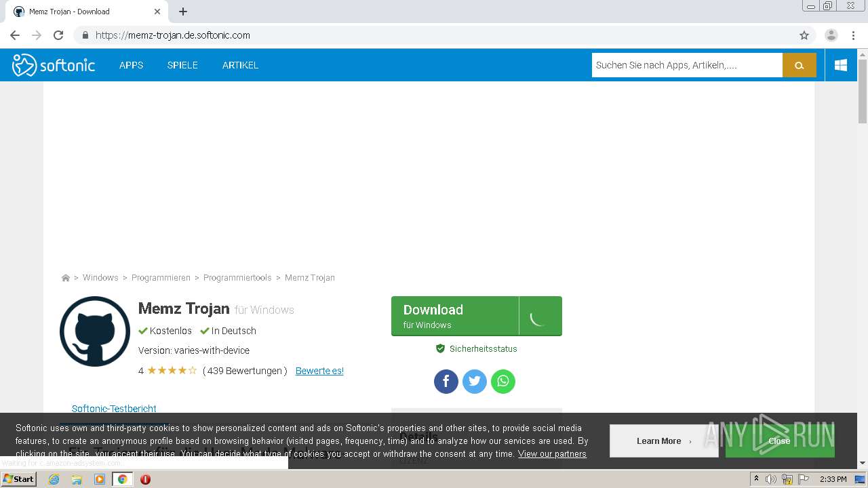Click the Chrome taskbar icon
Screen dimensions: 868x488
pyautogui.click(x=122, y=479)
